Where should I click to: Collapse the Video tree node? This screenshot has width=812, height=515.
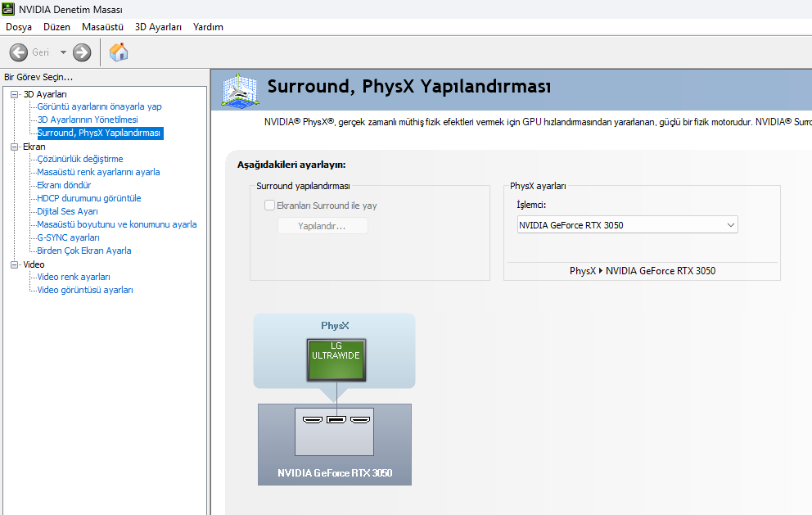[15, 264]
